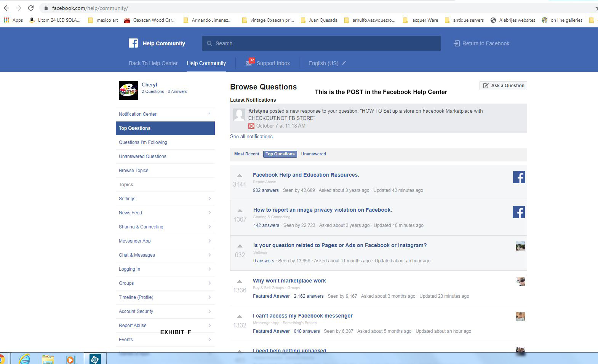Open the mexico art bookmark folder
Image resolution: width=598 pixels, height=364 pixels.
coord(103,20)
